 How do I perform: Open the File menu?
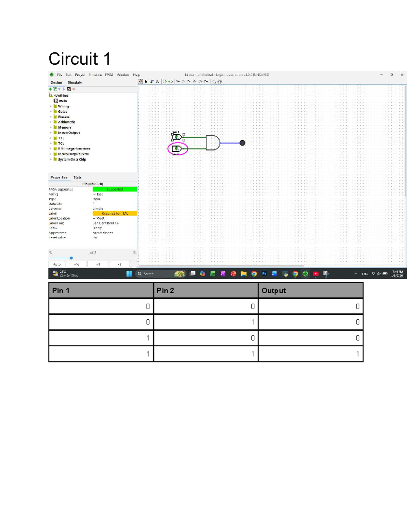(60, 75)
